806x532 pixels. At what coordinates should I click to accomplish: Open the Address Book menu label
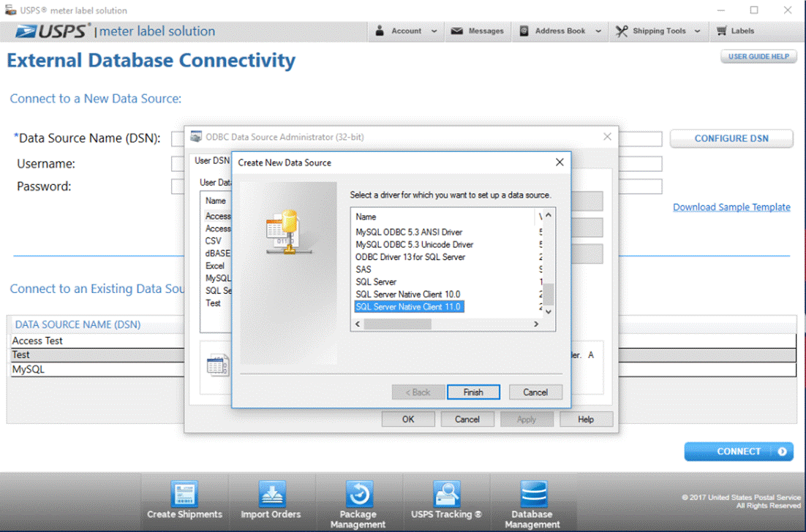coord(560,31)
